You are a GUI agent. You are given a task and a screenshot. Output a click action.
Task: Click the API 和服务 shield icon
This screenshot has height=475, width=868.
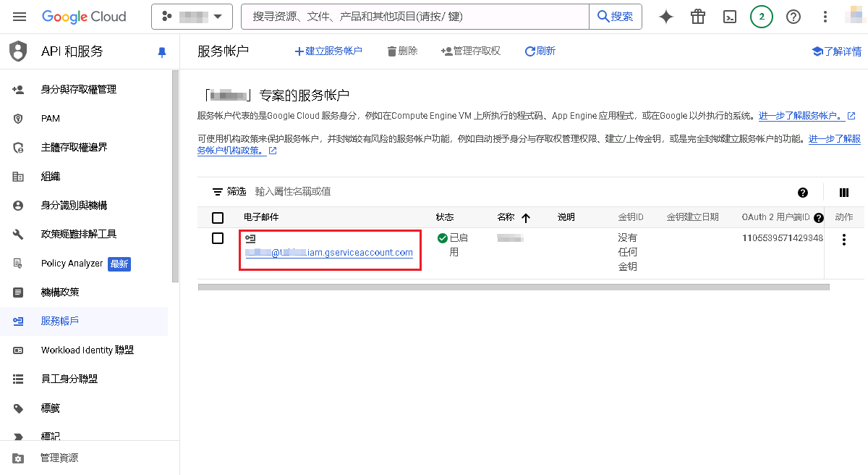click(x=18, y=51)
